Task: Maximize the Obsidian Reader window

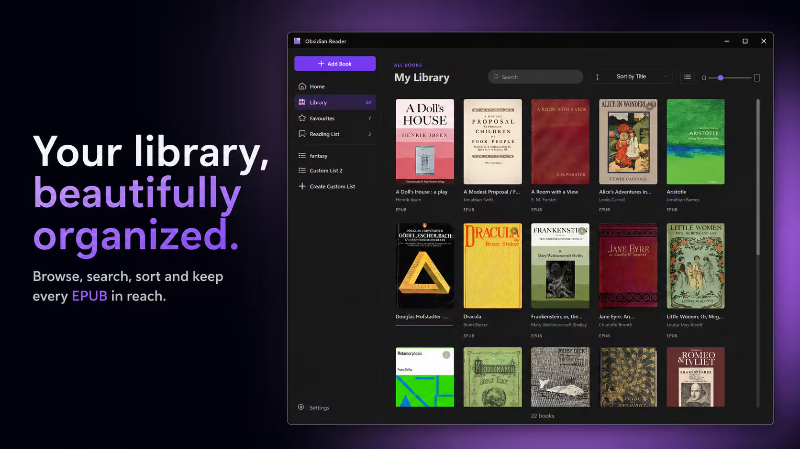Action: pyautogui.click(x=745, y=41)
